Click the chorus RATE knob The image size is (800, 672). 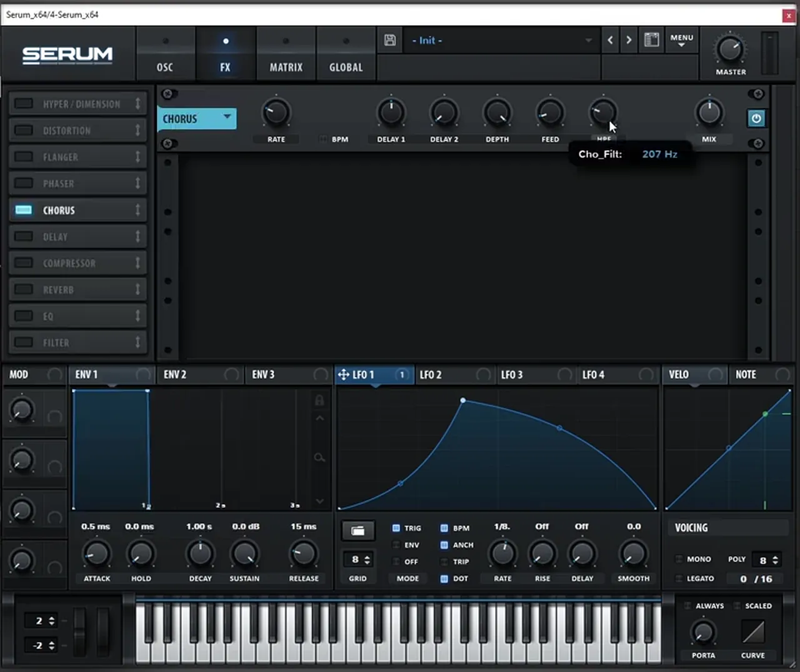tap(276, 113)
